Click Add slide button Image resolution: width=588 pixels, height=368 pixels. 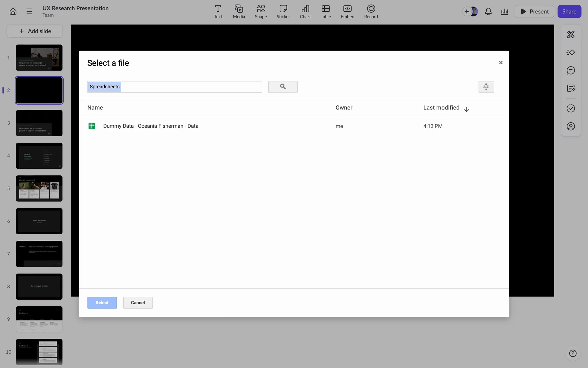[35, 31]
